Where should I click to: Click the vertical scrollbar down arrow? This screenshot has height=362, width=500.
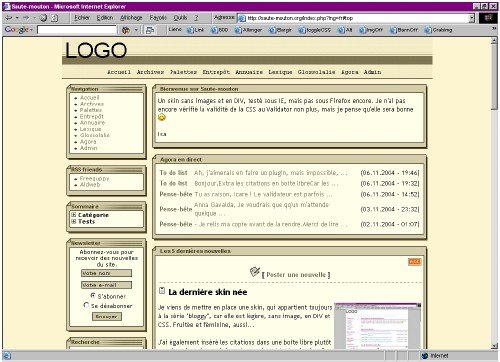[x=494, y=346]
